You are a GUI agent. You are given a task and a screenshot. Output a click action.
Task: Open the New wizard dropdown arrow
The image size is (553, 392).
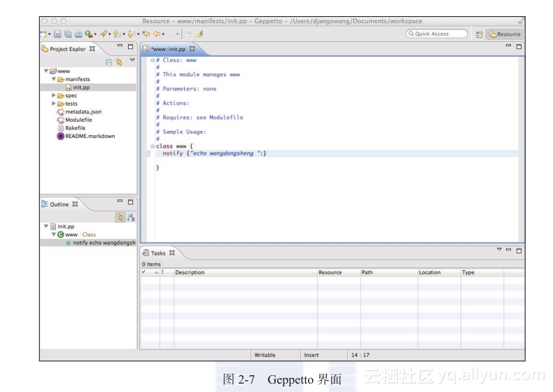[50, 34]
